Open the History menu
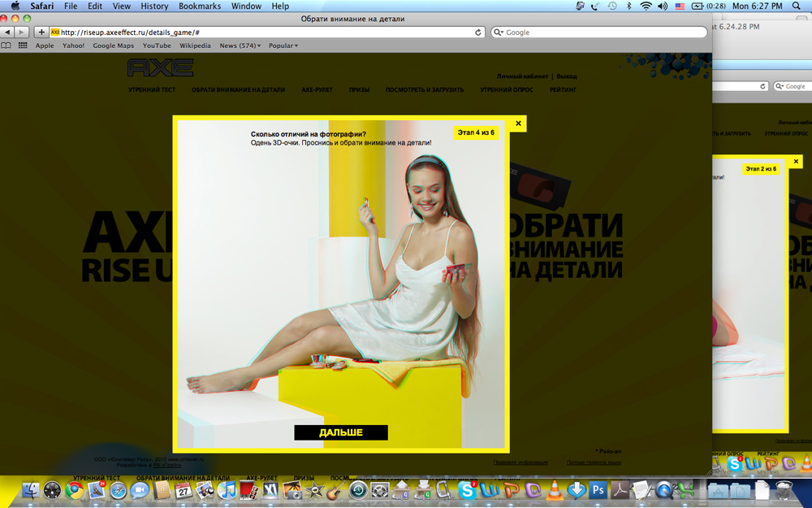 pos(154,6)
